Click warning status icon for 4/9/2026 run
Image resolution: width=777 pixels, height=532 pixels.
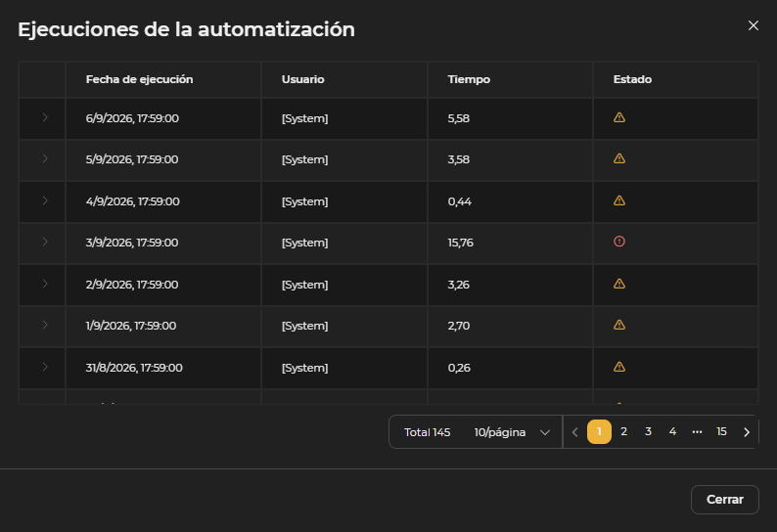coord(618,201)
